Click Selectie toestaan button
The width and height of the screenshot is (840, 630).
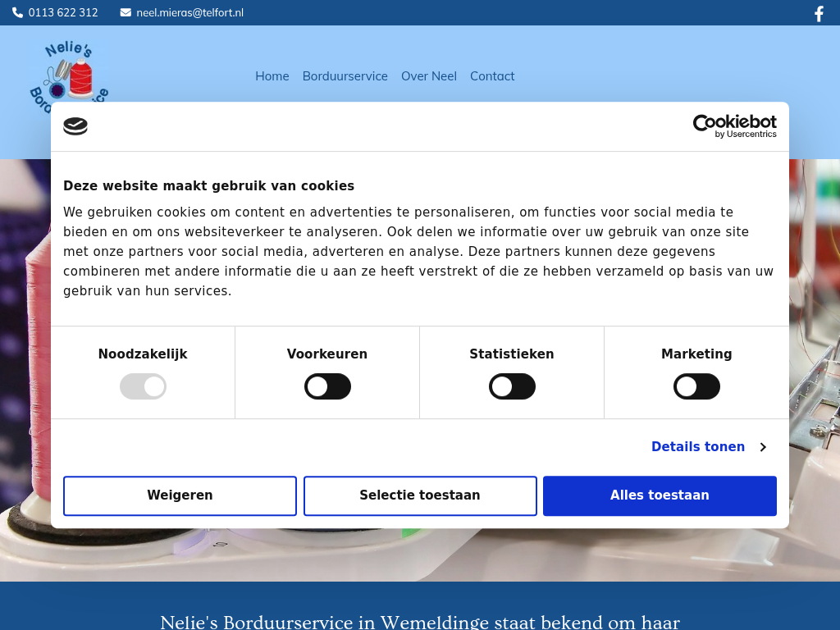(x=420, y=495)
